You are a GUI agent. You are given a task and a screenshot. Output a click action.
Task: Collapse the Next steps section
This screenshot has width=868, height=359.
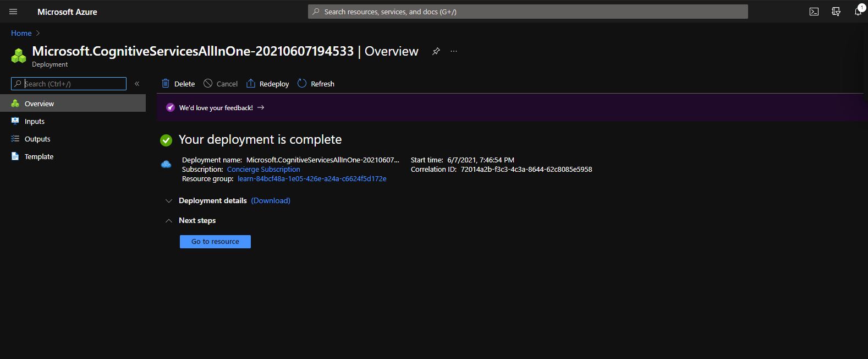pyautogui.click(x=169, y=221)
